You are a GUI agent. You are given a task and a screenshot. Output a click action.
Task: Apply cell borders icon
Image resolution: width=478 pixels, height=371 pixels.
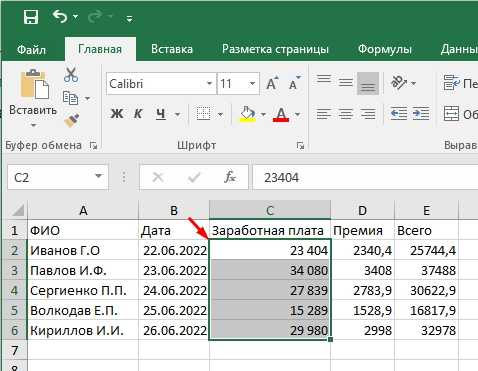[x=203, y=114]
